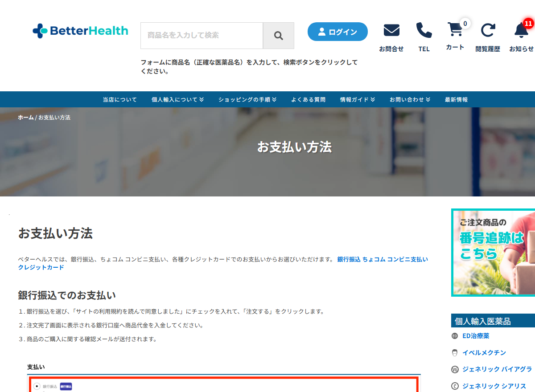Follow the ちょコム コンビニ支払い anchor link
535x392 pixels.
coord(395,259)
